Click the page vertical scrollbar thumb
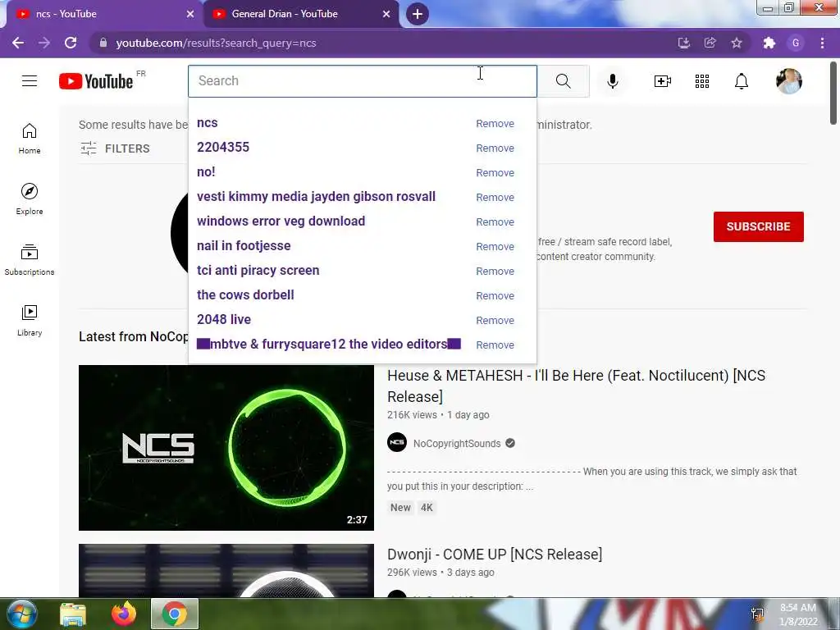 click(833, 92)
